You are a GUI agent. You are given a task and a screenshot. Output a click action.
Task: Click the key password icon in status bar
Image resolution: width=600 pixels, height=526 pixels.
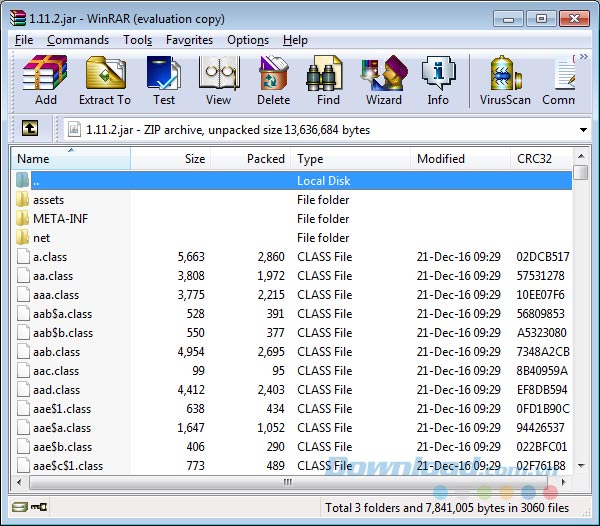pos(39,507)
